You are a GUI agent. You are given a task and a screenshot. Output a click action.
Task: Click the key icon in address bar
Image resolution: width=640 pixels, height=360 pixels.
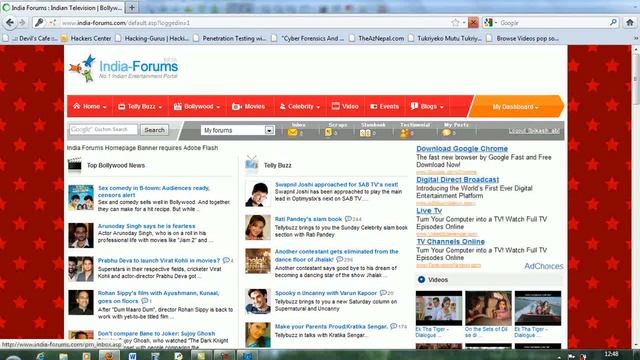(x=39, y=23)
